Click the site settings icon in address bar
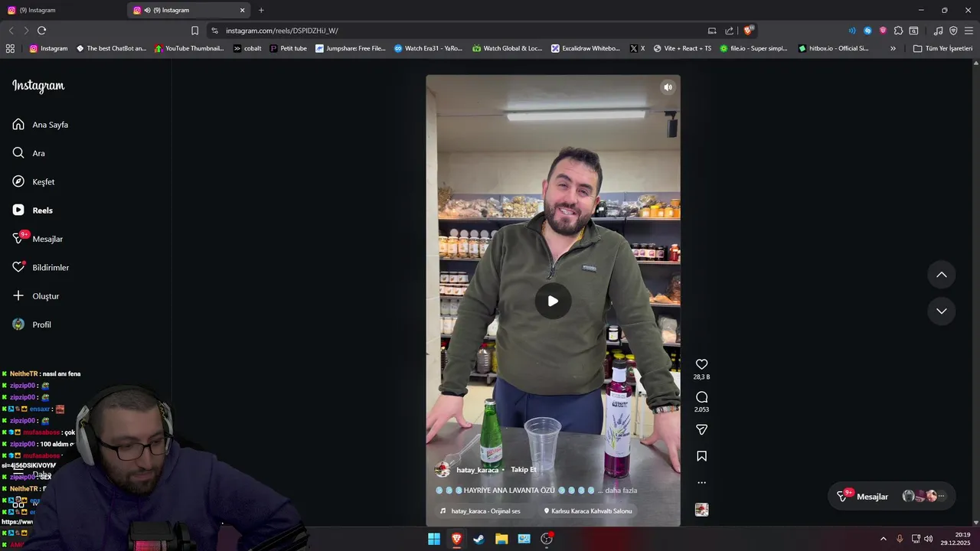980x551 pixels. coord(214,31)
